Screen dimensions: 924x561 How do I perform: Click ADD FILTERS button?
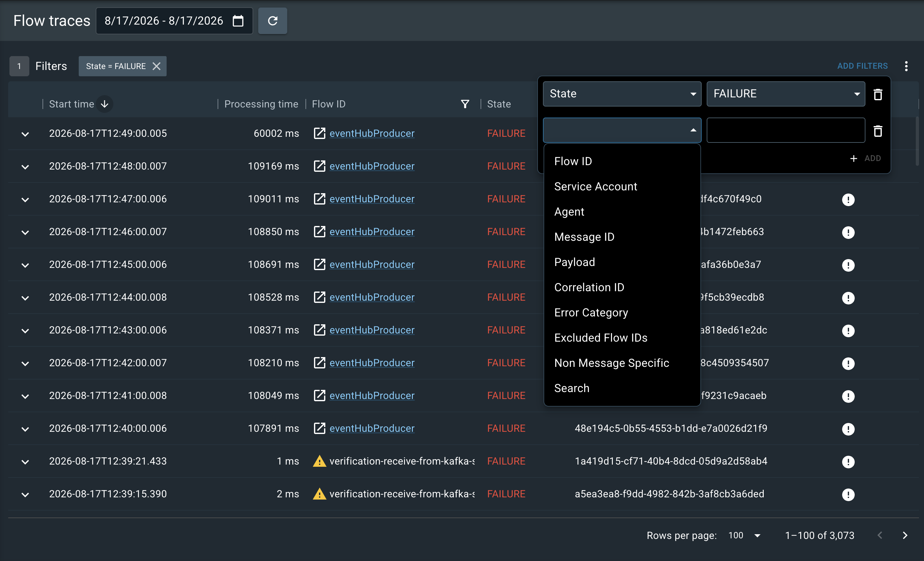(x=863, y=66)
